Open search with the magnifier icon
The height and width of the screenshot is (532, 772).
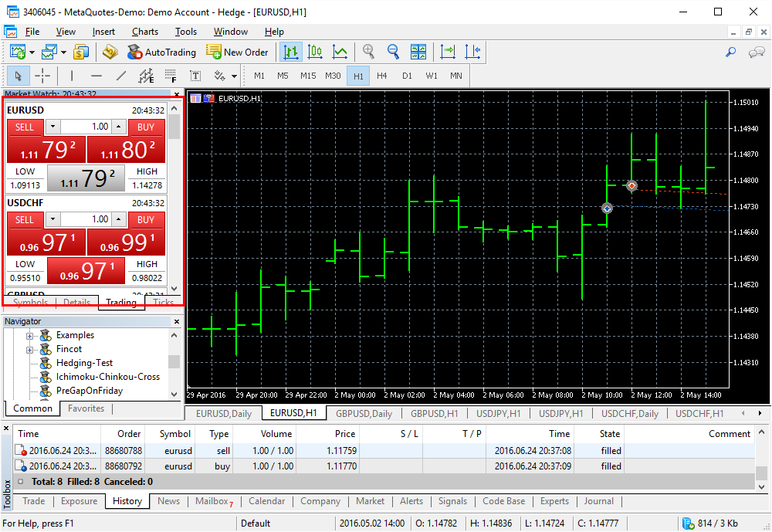pos(731,53)
